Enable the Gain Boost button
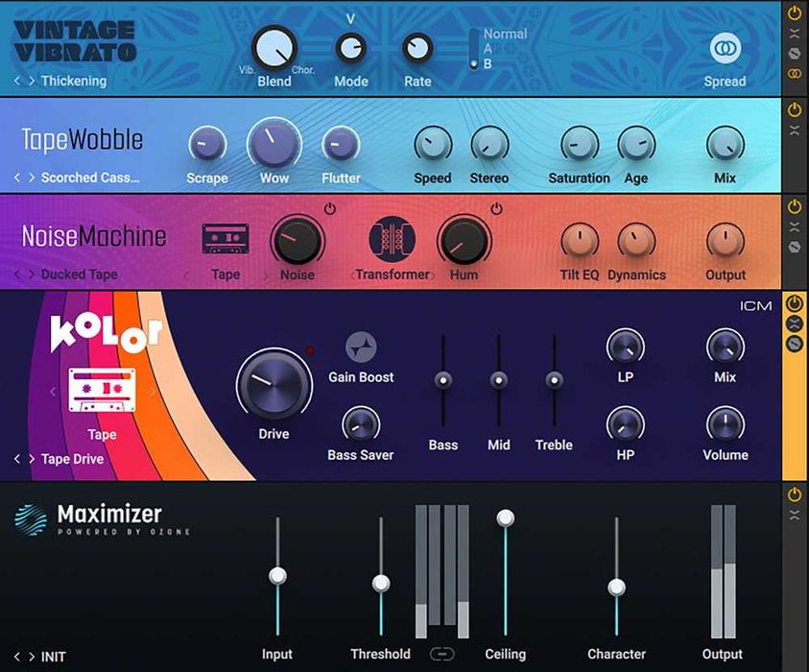 click(x=361, y=348)
